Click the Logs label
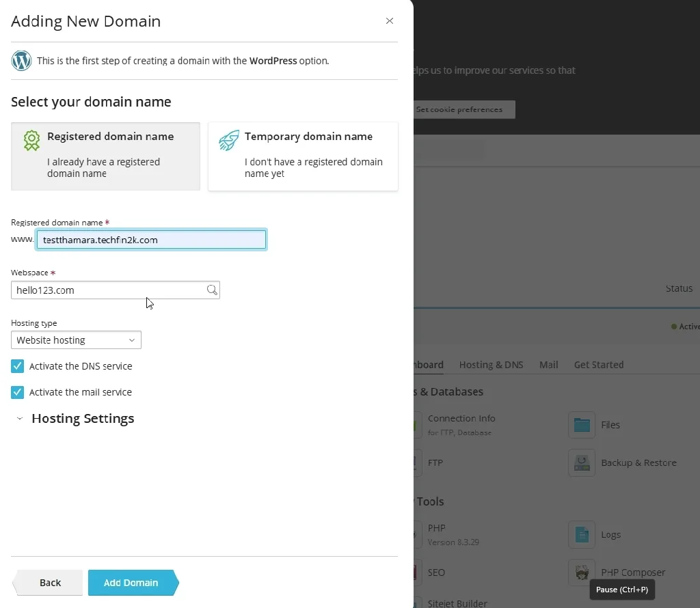Viewport: 700px width, 608px height. pyautogui.click(x=610, y=534)
